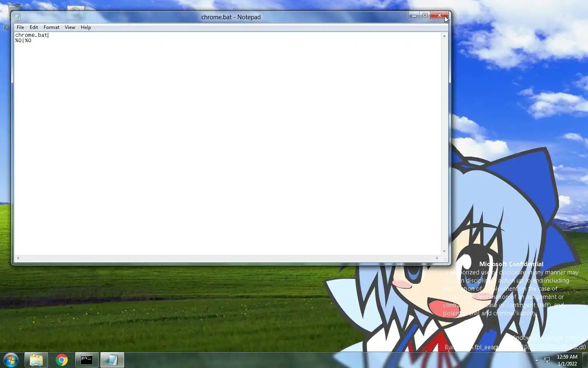Launch Google Chrome from the taskbar
Screen dimensions: 588x368
click(62, 360)
